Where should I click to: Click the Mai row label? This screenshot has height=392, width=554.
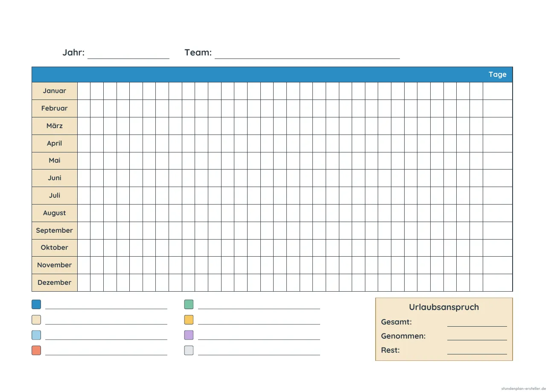pyautogui.click(x=55, y=161)
